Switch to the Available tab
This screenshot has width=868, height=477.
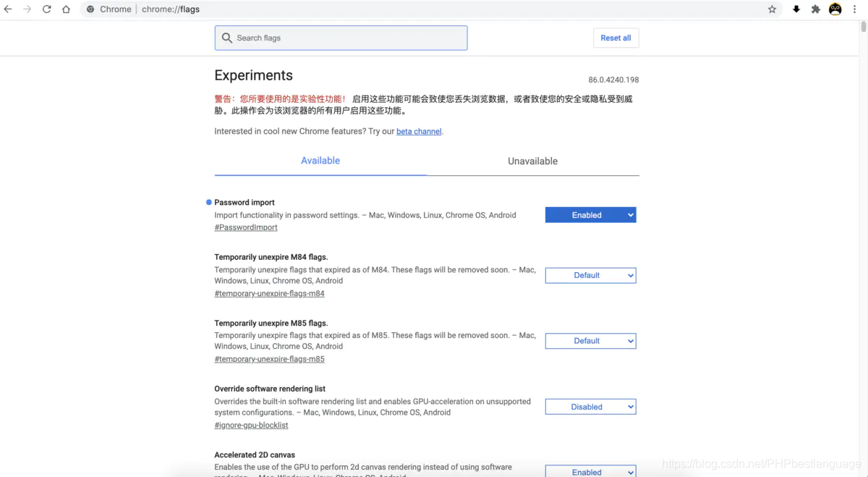[320, 161]
